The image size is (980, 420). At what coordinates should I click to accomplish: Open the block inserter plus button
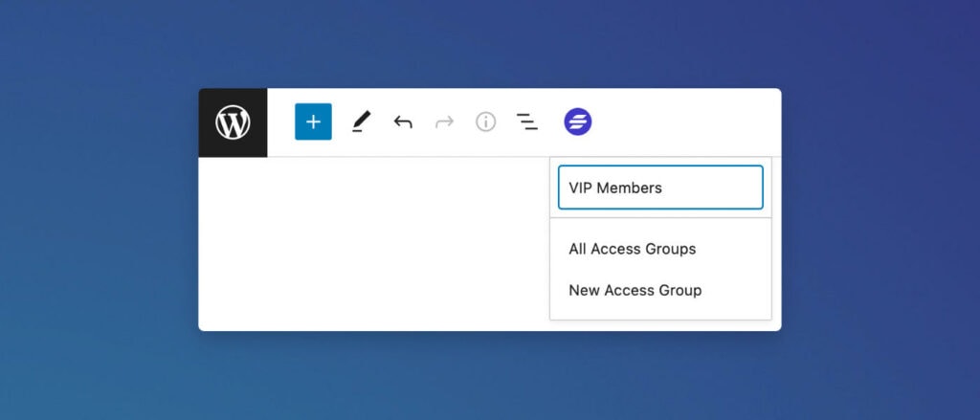(x=313, y=122)
